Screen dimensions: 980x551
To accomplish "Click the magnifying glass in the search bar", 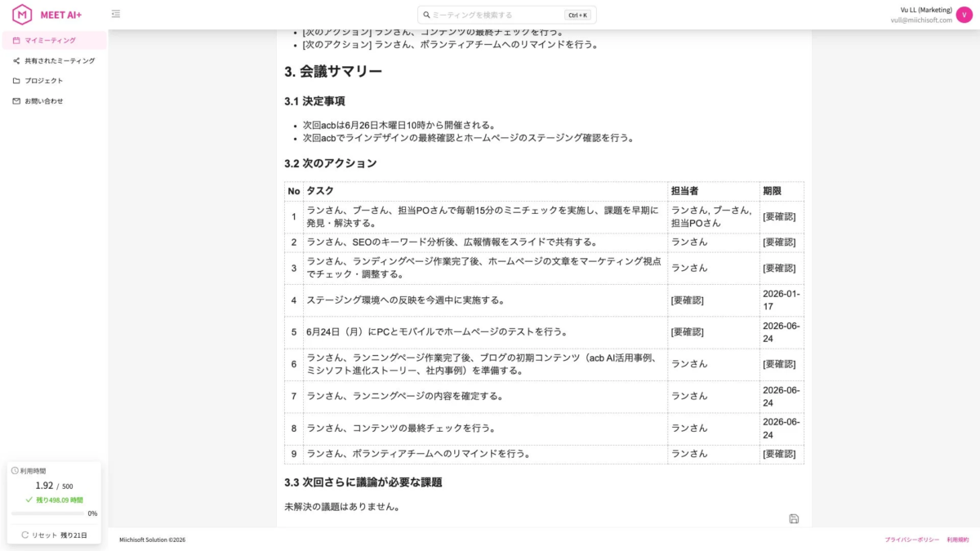I will [426, 14].
